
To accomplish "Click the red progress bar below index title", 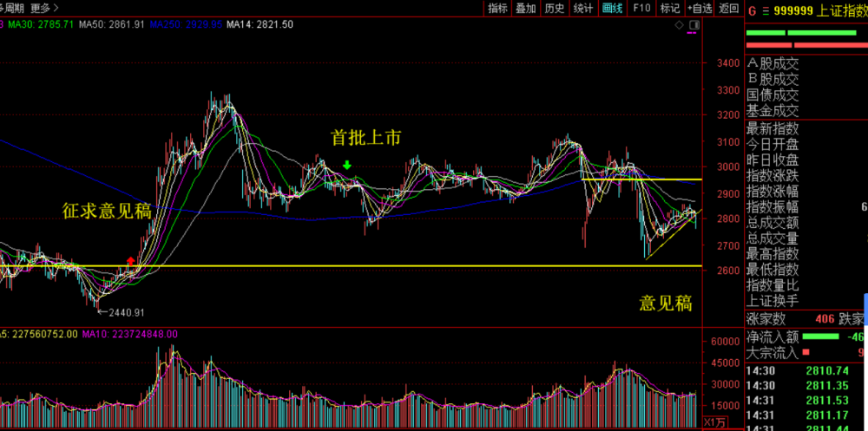I will pyautogui.click(x=807, y=45).
